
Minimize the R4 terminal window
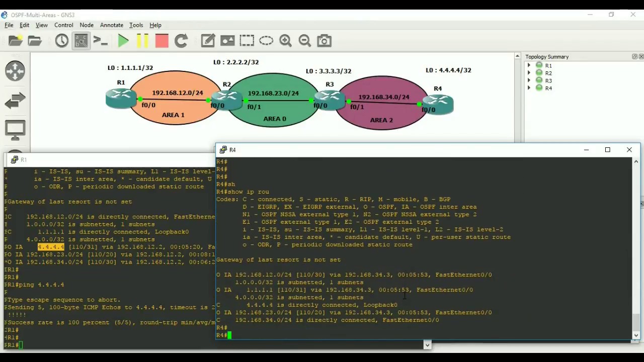586,150
